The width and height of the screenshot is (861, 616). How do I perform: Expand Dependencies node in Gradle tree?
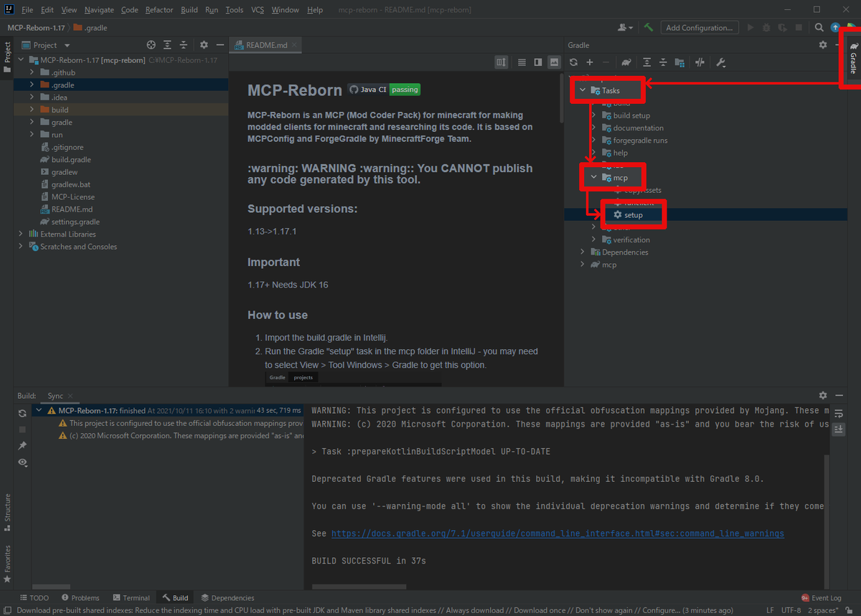pos(582,252)
